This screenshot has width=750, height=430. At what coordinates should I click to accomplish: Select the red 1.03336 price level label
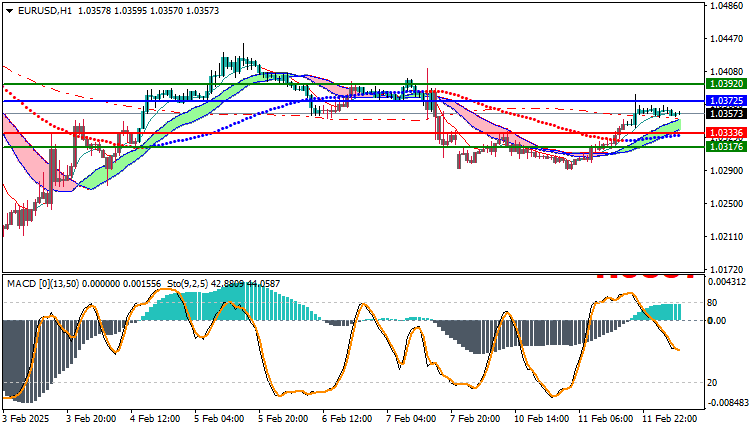[x=726, y=132]
